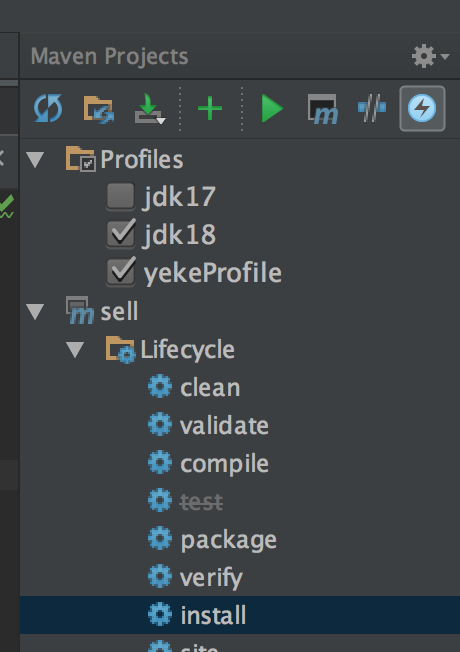This screenshot has height=652, width=460.
Task: Click the Download Sources and Documentation icon
Action: (150, 109)
